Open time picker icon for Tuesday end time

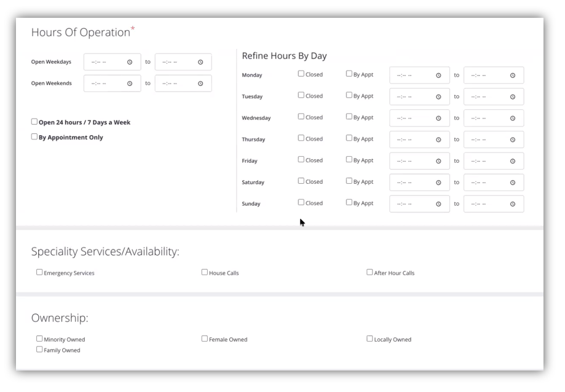pyautogui.click(x=513, y=97)
